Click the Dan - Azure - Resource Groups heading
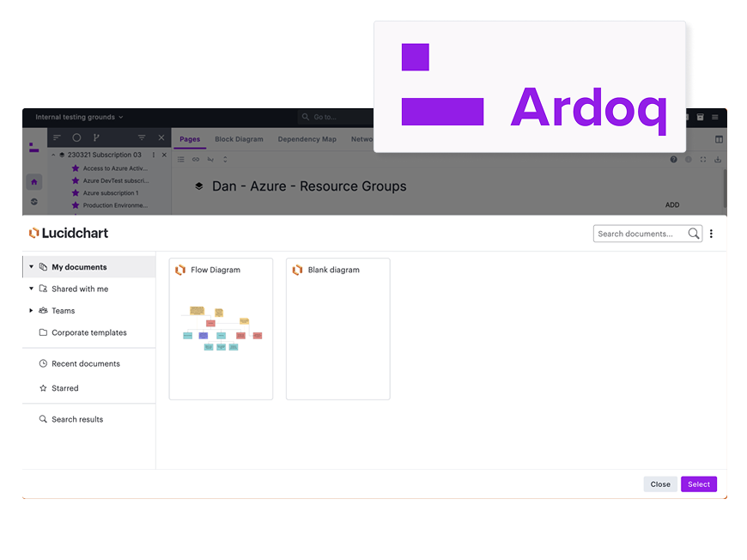Screen dimensions: 747x560 [x=309, y=186]
